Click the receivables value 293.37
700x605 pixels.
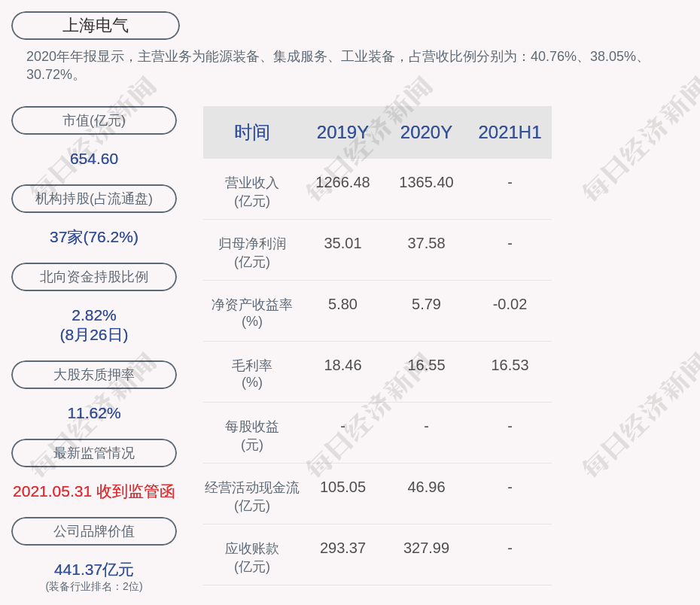coord(343,548)
